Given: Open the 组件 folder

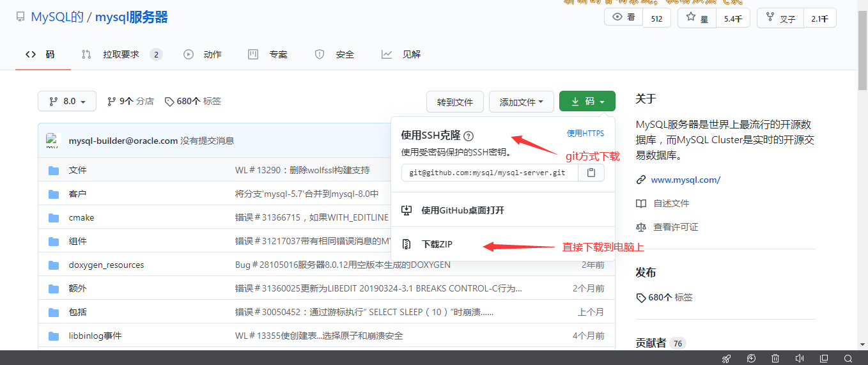Looking at the screenshot, I should (77, 241).
